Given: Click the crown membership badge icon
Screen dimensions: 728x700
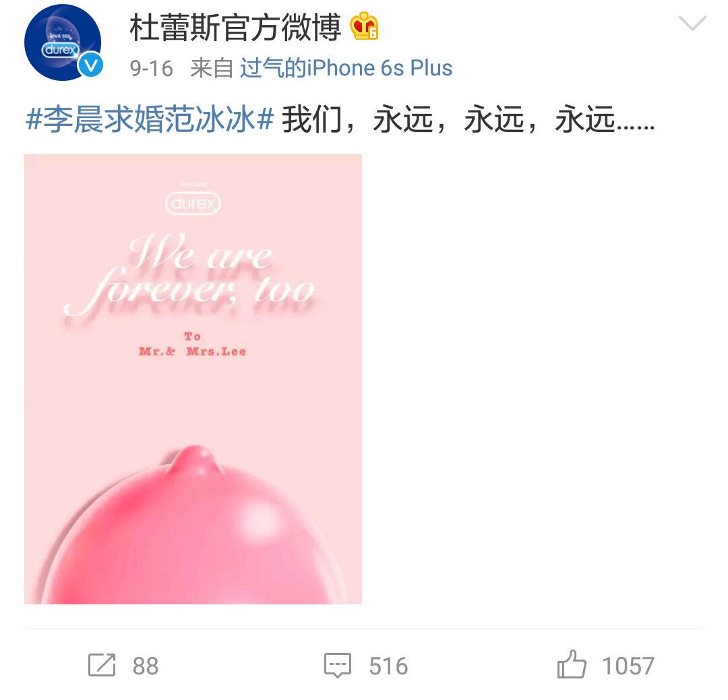Looking at the screenshot, I should [365, 26].
